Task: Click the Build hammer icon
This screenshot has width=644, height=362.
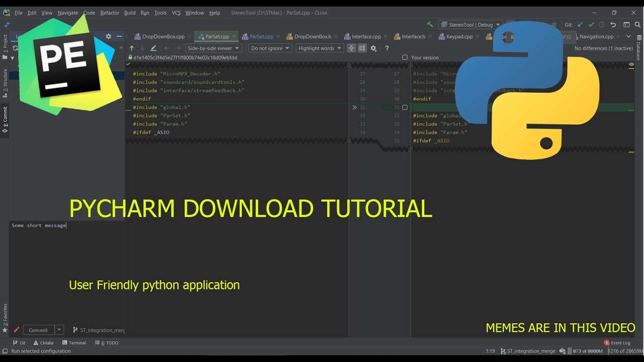Action: coord(430,25)
